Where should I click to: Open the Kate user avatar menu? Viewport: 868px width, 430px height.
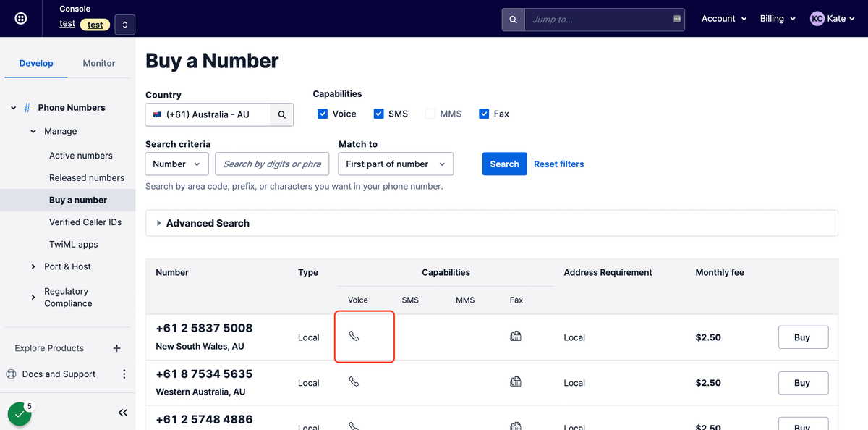[833, 19]
